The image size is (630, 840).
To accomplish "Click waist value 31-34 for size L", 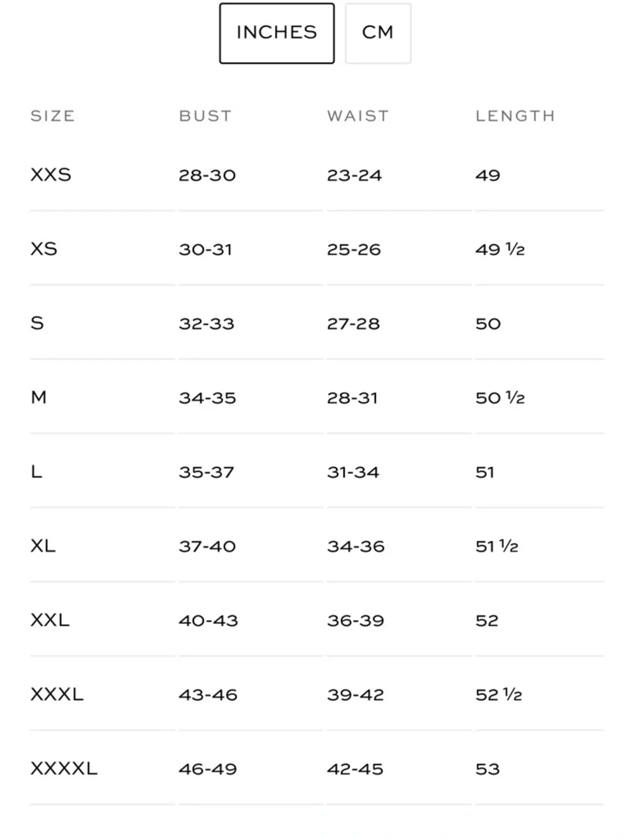I will click(353, 473).
